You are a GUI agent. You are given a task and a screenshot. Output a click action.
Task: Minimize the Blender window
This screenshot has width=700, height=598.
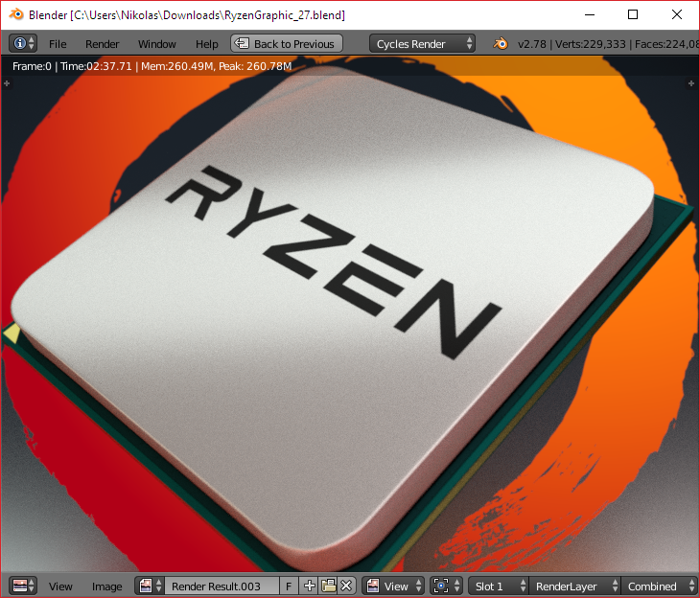coord(590,14)
